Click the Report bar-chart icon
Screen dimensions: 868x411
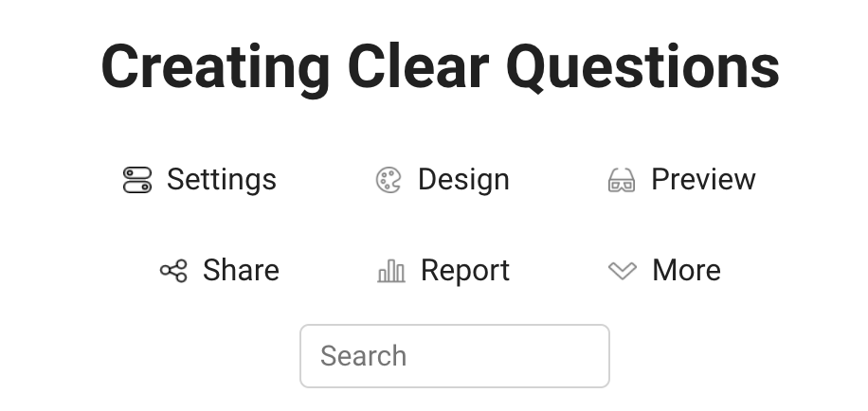click(391, 272)
